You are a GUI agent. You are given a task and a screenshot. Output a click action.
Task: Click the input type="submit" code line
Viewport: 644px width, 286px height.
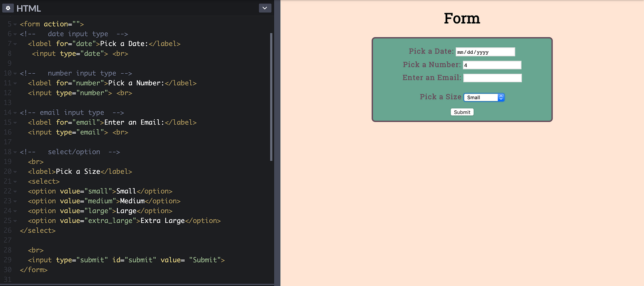127,260
